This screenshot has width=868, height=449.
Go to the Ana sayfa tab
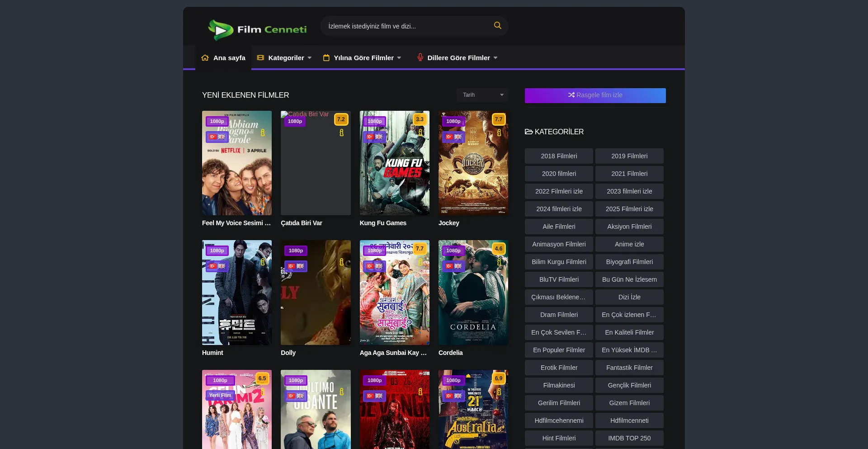point(223,58)
